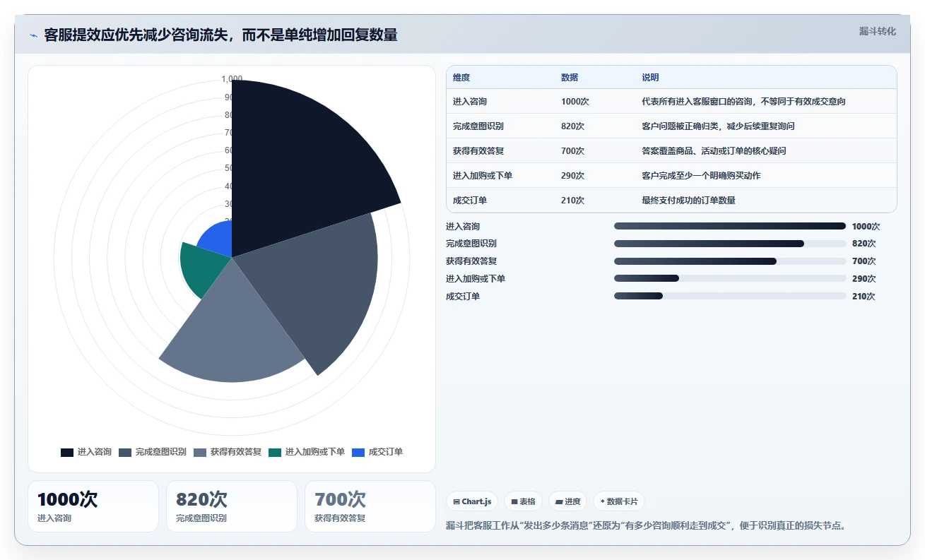The image size is (925, 560).
Task: Click the description 最终支付成功的订单数量
Action: (688, 201)
